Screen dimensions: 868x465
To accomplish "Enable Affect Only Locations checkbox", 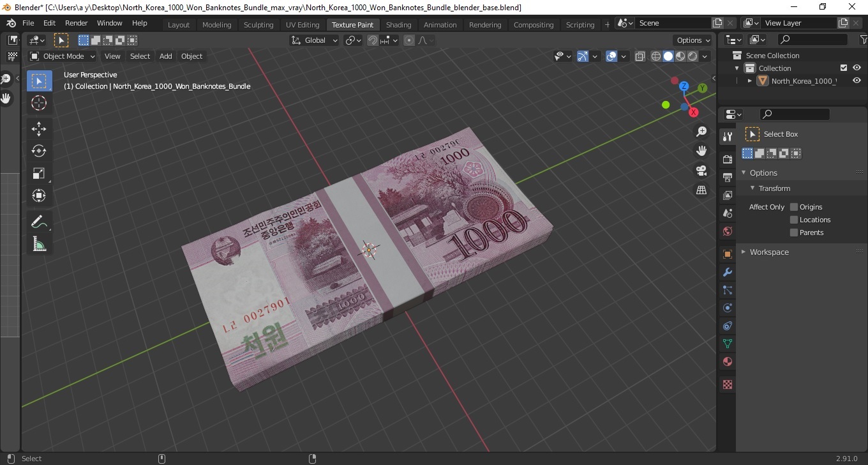I will (794, 220).
